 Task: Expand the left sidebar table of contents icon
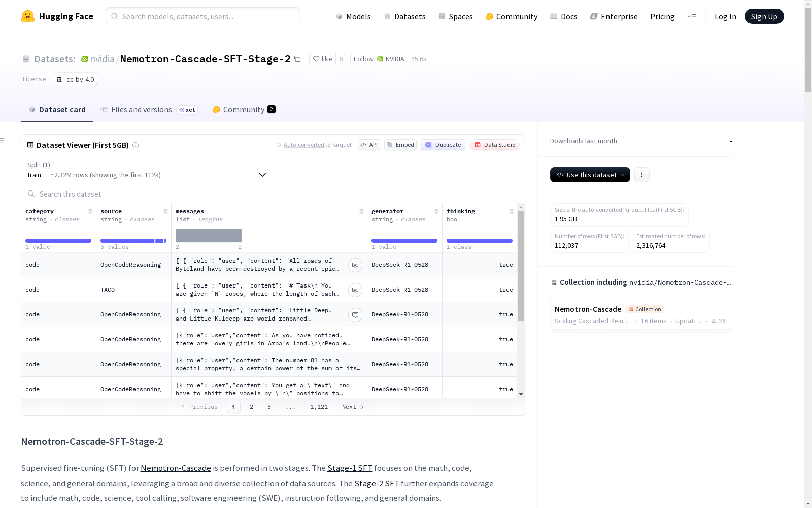pyautogui.click(x=3, y=140)
